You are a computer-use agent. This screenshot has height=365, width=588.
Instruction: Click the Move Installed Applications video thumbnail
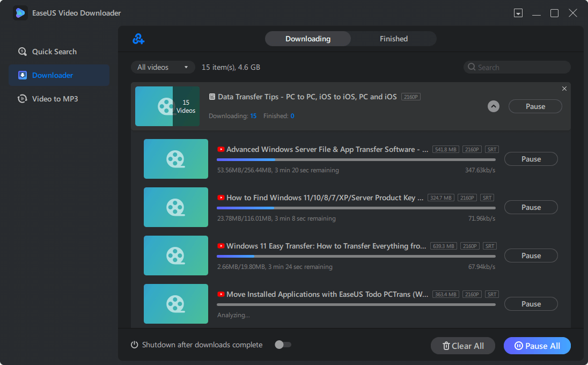pos(175,304)
